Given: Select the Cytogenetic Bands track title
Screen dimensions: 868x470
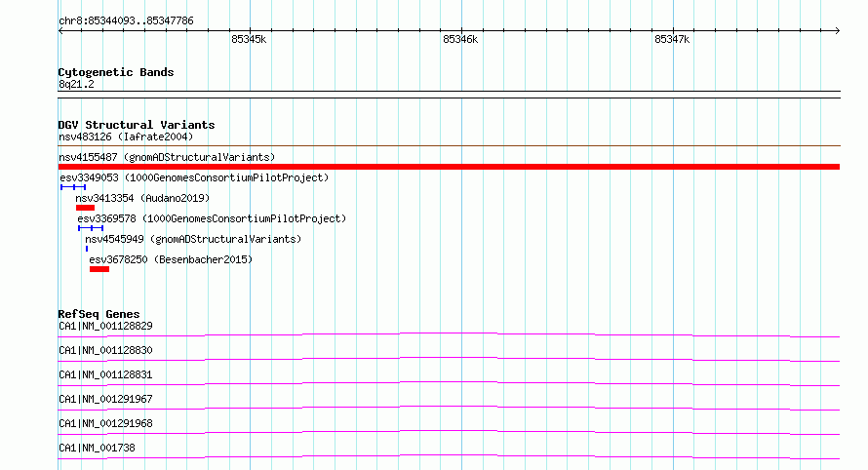Looking at the screenshot, I should coord(116,72).
